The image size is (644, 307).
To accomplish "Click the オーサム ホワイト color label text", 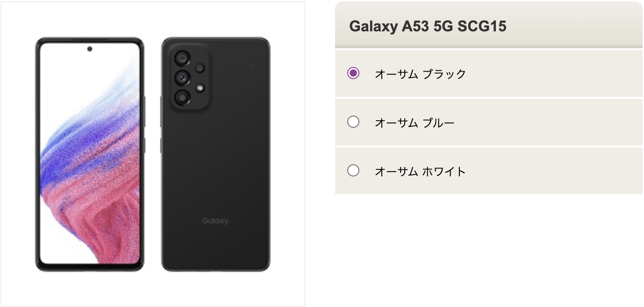I will (420, 171).
